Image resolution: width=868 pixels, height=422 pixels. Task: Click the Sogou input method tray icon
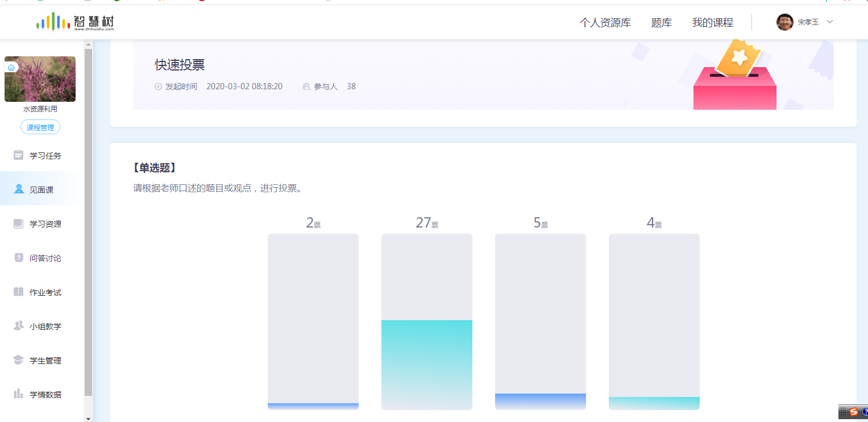(853, 412)
